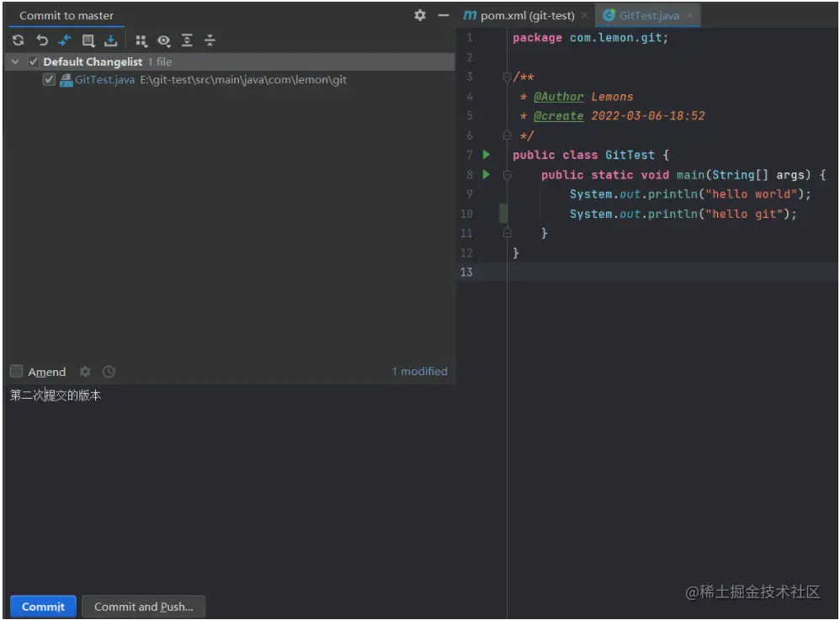The height and width of the screenshot is (620, 840).
Task: Fold at the main method closing brace
Action: [507, 233]
